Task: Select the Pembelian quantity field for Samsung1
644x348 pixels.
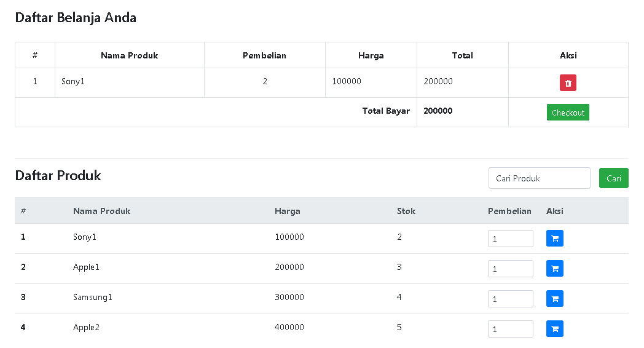Action: coord(511,299)
